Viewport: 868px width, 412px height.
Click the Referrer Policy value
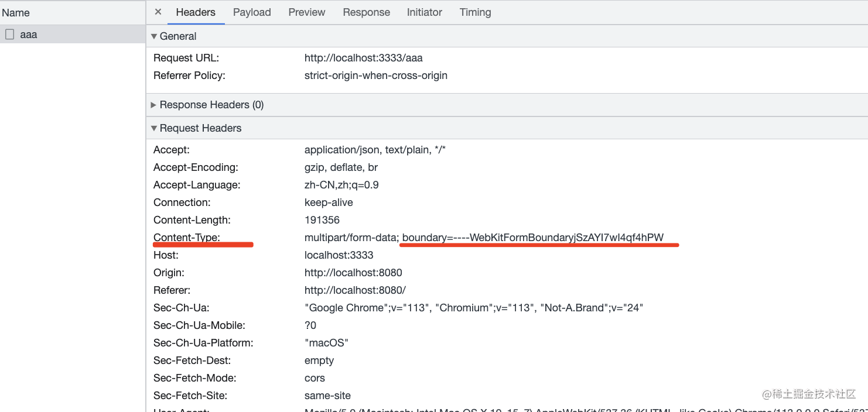point(375,75)
